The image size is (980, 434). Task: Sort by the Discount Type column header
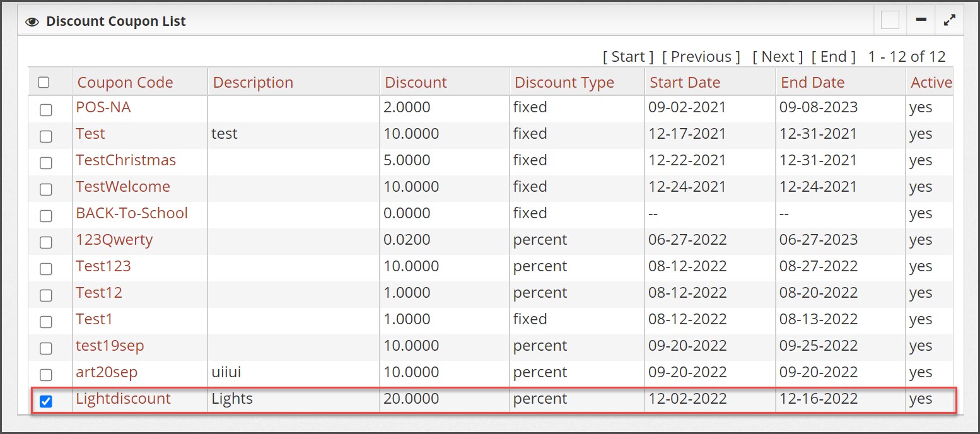point(564,83)
